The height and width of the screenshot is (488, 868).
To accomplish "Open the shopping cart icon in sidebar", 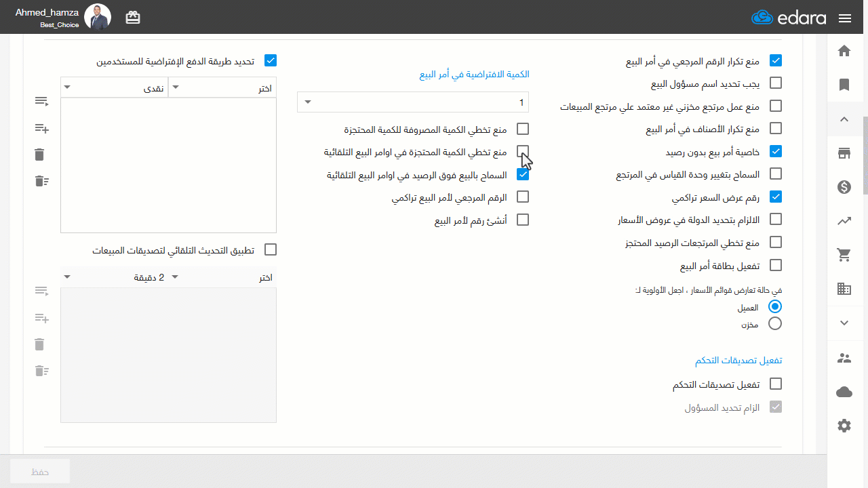I will point(844,255).
